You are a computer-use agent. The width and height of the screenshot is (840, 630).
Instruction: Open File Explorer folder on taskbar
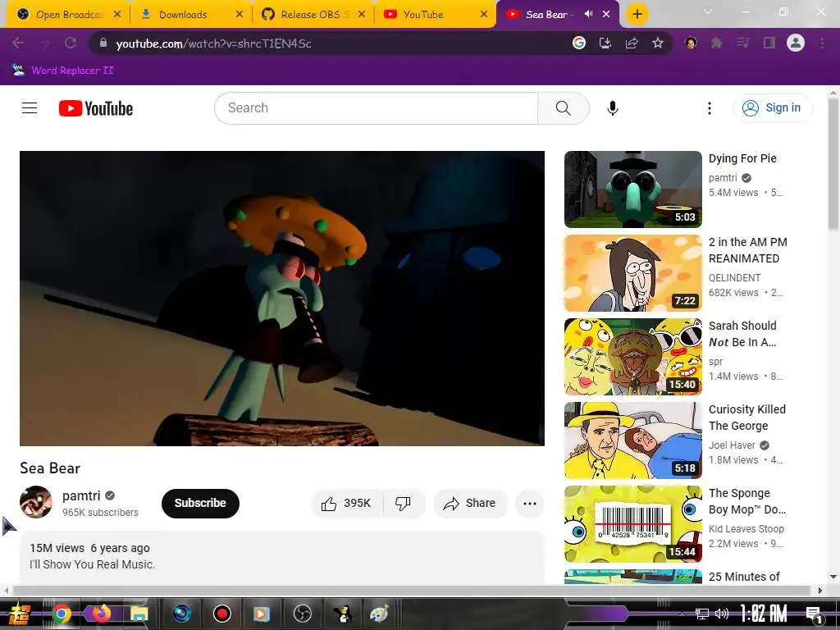click(x=139, y=614)
